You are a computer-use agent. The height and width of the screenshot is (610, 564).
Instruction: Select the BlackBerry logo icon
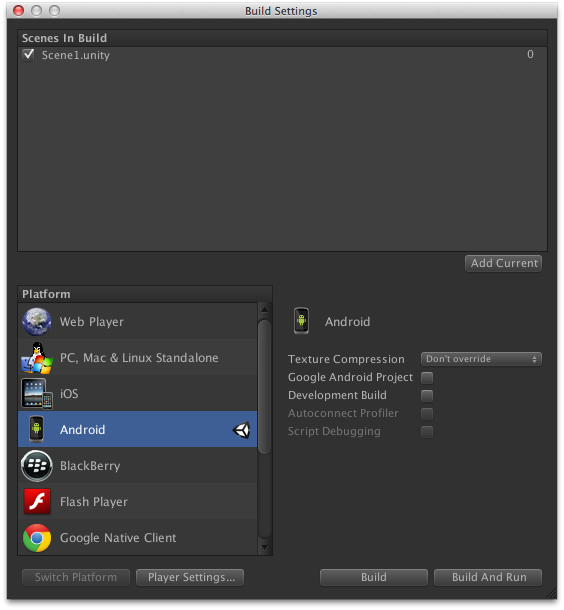pyautogui.click(x=37, y=466)
